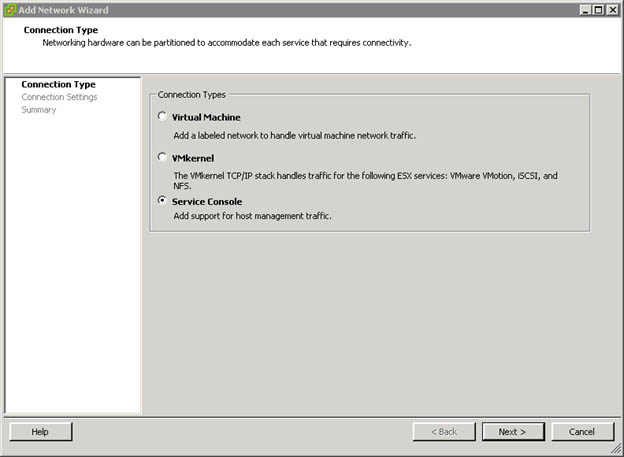Maximize the wizard window
Screen dimensions: 624x457
pyautogui.click(x=599, y=9)
